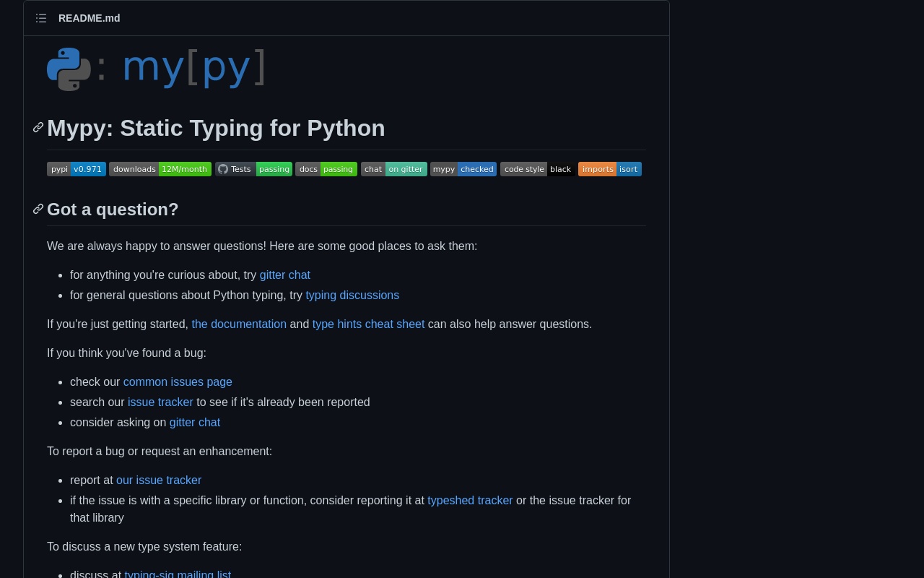924x578 pixels.
Task: Click the imports isort badge
Action: (610, 169)
